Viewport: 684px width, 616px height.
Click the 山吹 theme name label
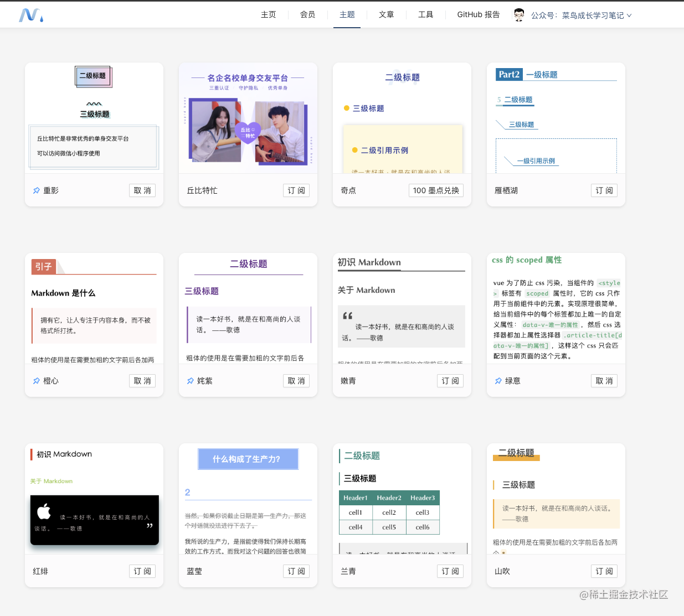click(x=502, y=571)
